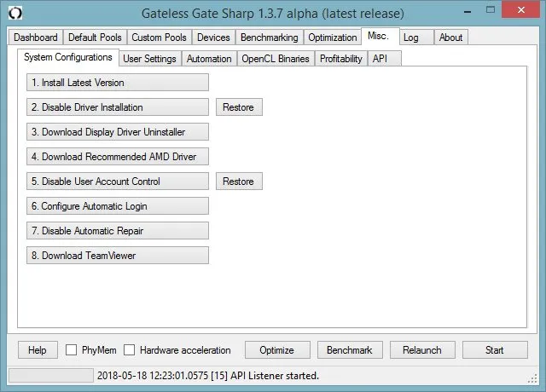The image size is (546, 392).
Task: Select the Benchmarking tab
Action: (270, 37)
